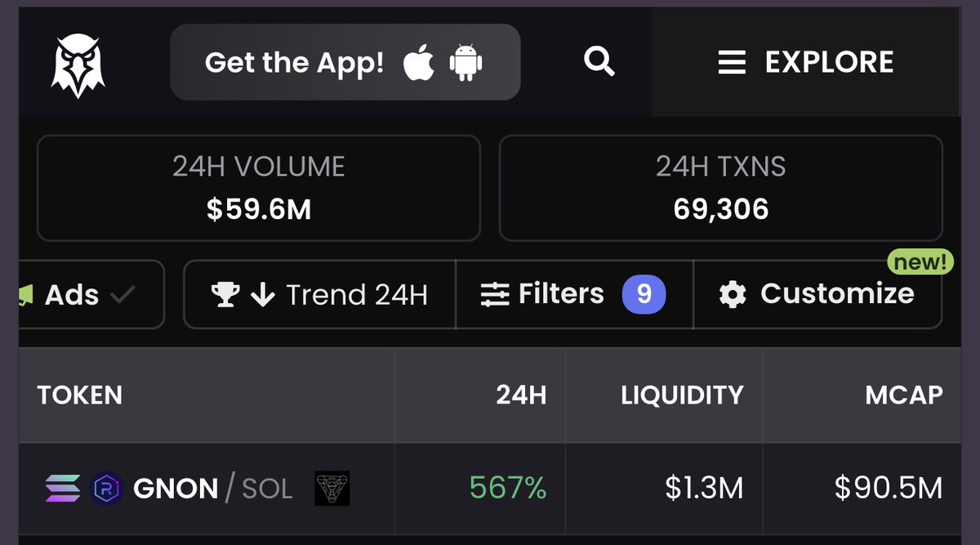Open search with the magnifier icon
Screen dimensions: 980x545
pos(599,61)
